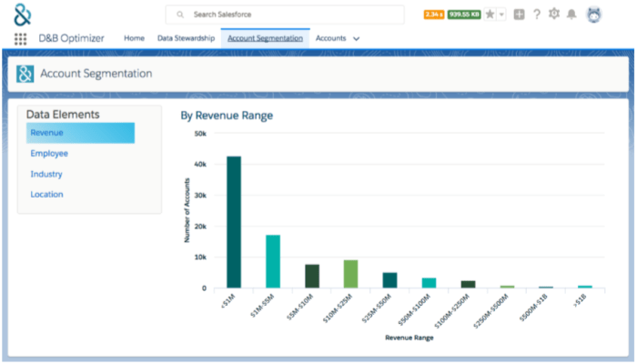Open the user profile avatar
The width and height of the screenshot is (637, 364).
[x=594, y=15]
